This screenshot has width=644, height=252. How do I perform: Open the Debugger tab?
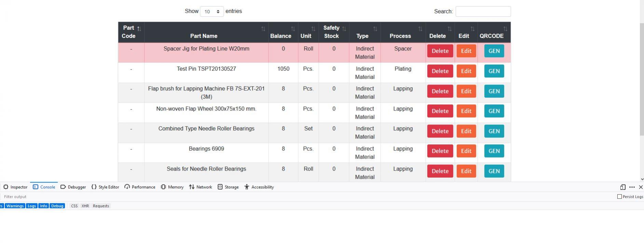[73, 187]
